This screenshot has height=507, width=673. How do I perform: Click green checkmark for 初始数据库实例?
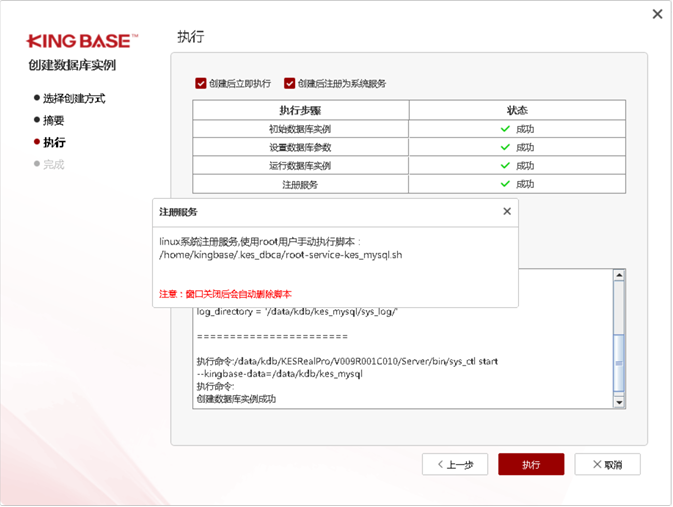coord(506,129)
